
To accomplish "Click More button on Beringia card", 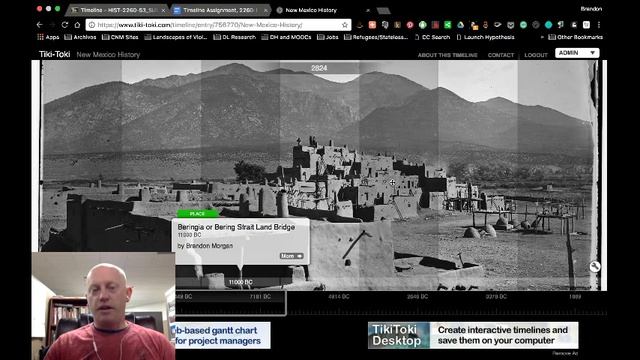I will [291, 256].
